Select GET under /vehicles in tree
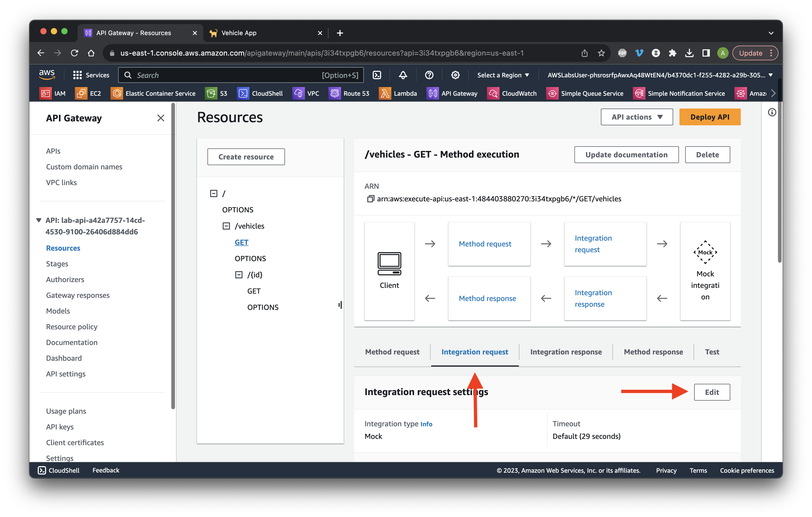This screenshot has height=517, width=812. [242, 242]
